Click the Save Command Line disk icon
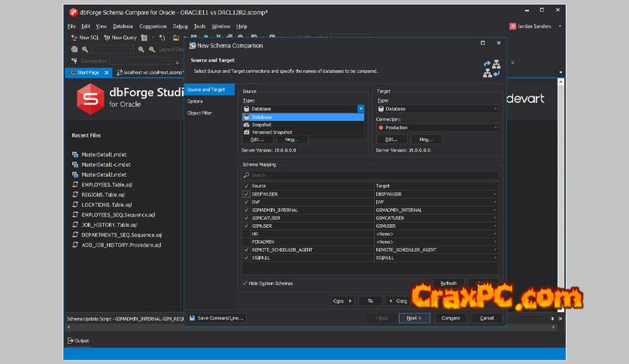Screen dimensions: 629x364 point(193,318)
